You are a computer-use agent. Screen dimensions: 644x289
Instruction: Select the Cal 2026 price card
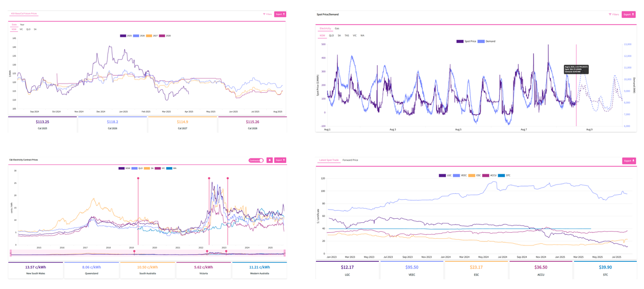(112, 124)
